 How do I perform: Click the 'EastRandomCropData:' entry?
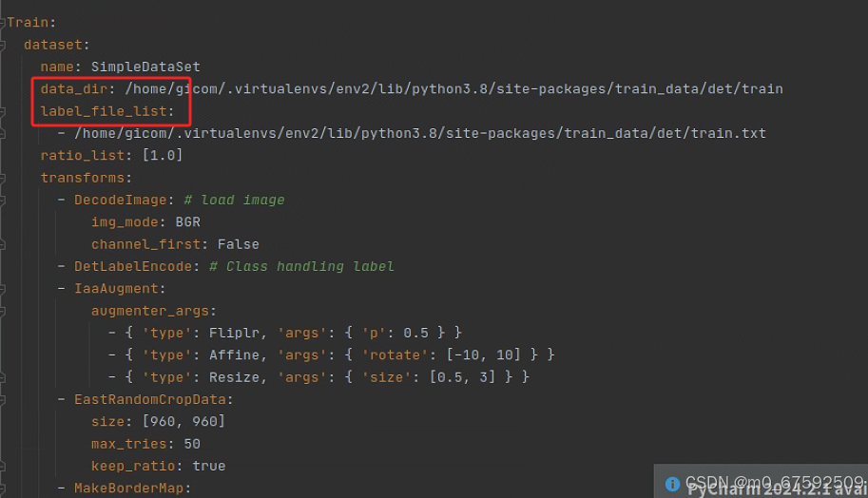(x=154, y=399)
